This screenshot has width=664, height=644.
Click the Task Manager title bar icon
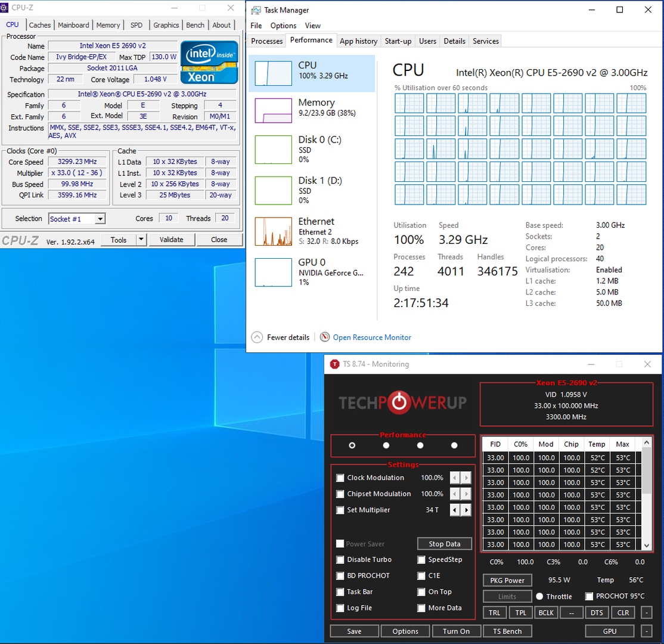coord(256,10)
